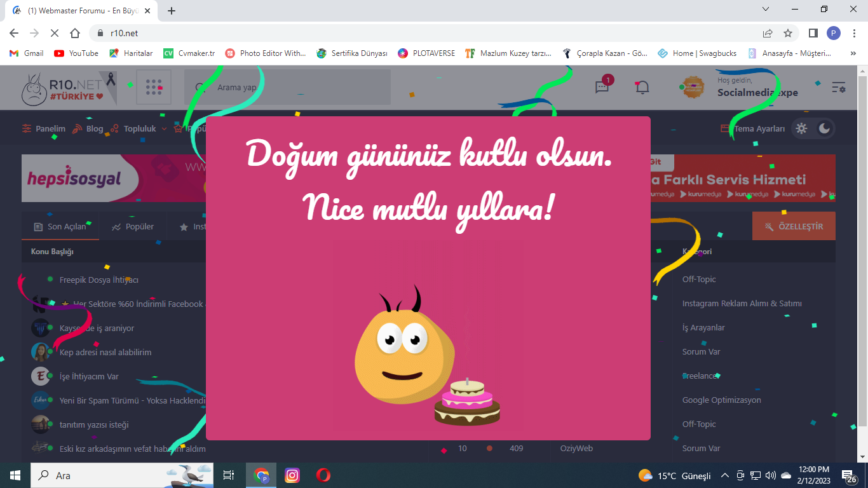Open the Panelim menu item
Screen dimensions: 868x488
coord(43,128)
